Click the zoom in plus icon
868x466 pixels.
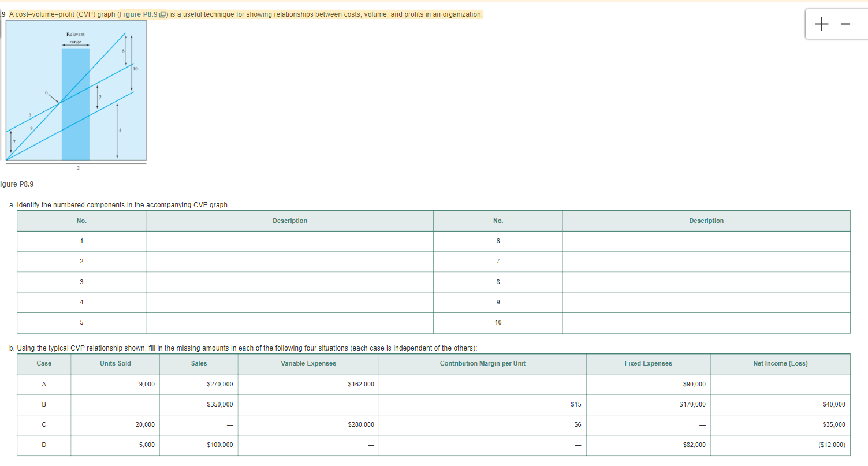[821, 23]
